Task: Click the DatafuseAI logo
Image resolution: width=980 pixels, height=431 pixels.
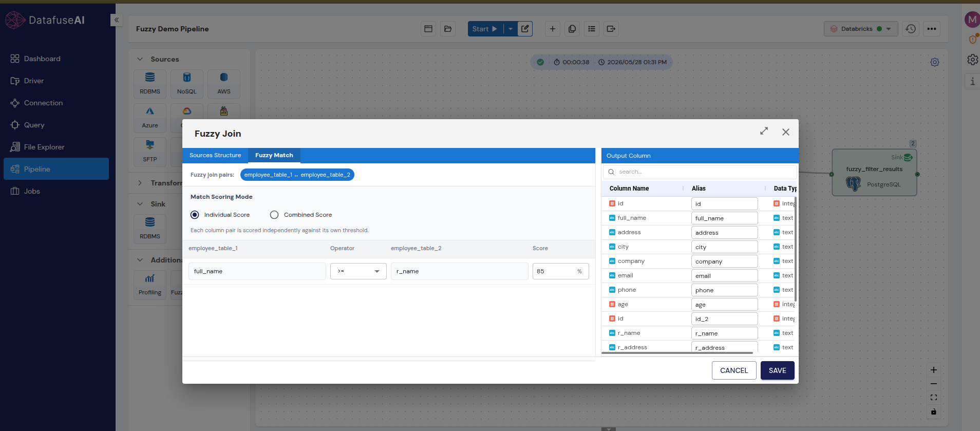Action: pos(45,20)
